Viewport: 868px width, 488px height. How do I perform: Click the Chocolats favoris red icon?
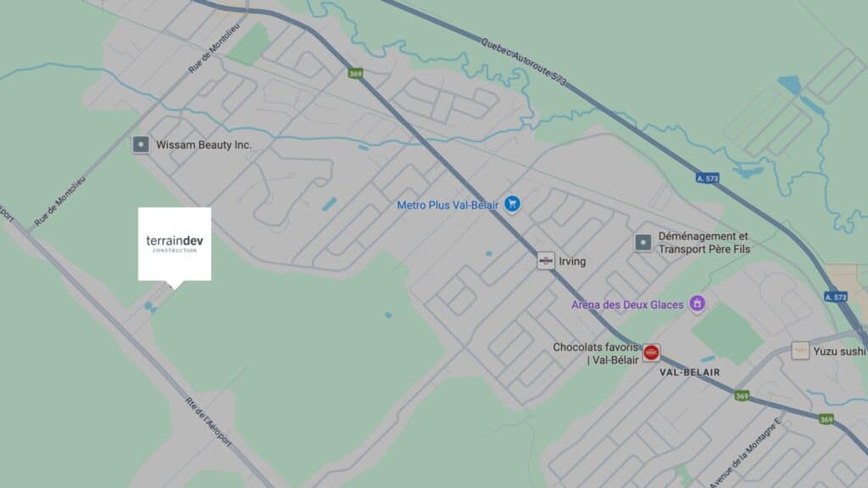[651, 352]
